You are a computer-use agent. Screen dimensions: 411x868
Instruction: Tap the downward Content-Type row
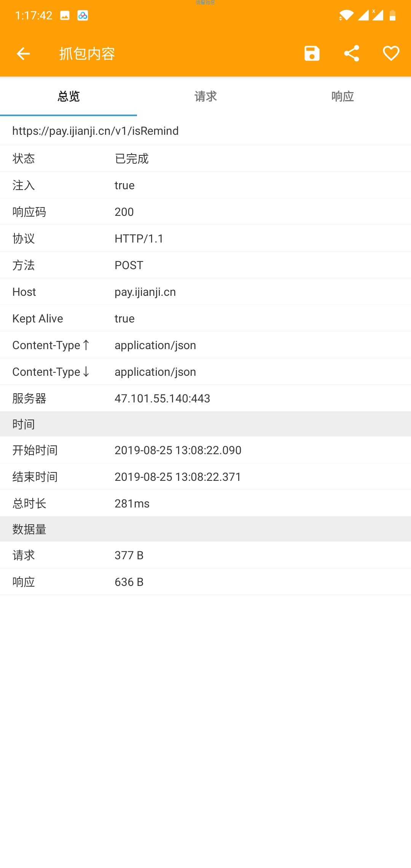point(205,372)
